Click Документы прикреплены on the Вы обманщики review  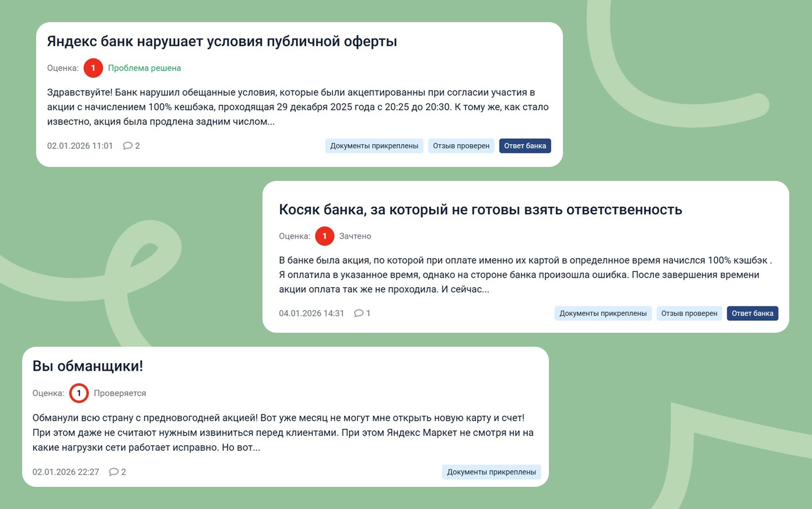(491, 472)
